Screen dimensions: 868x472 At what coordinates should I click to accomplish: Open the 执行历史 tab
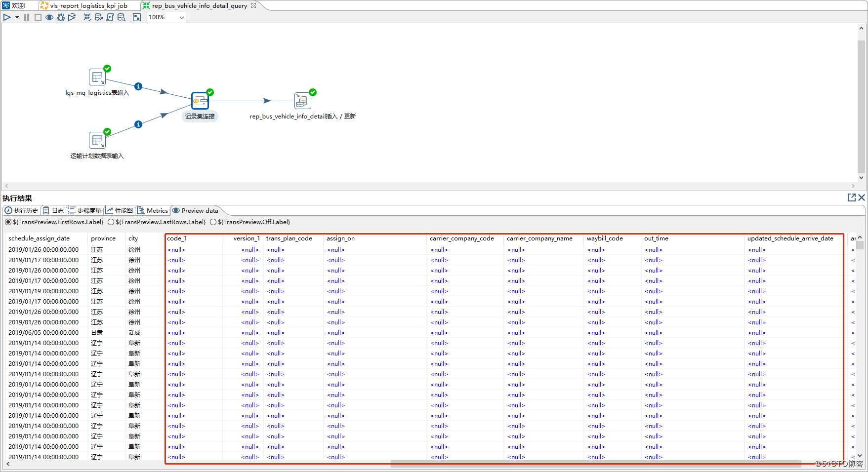(x=21, y=210)
